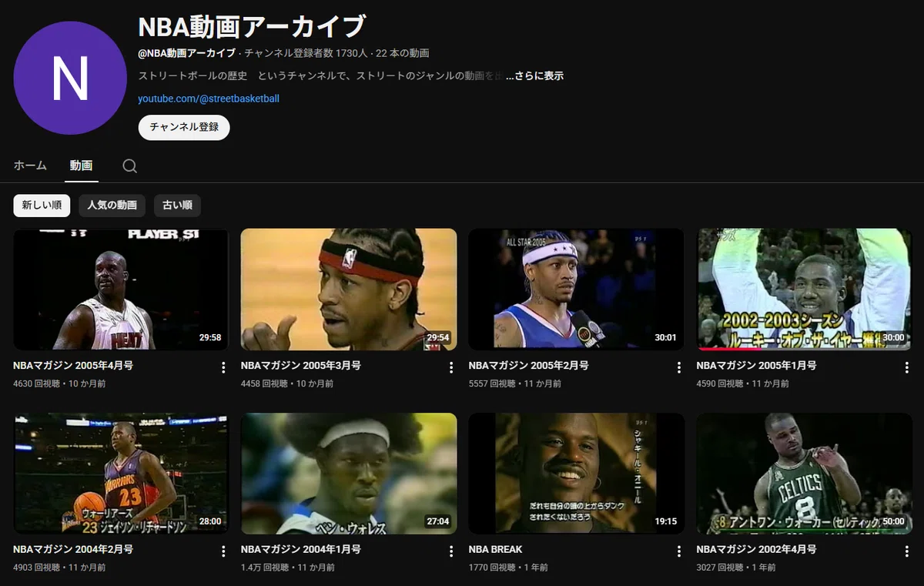Open video title NBAマガジン 2004年2月号

[73, 549]
